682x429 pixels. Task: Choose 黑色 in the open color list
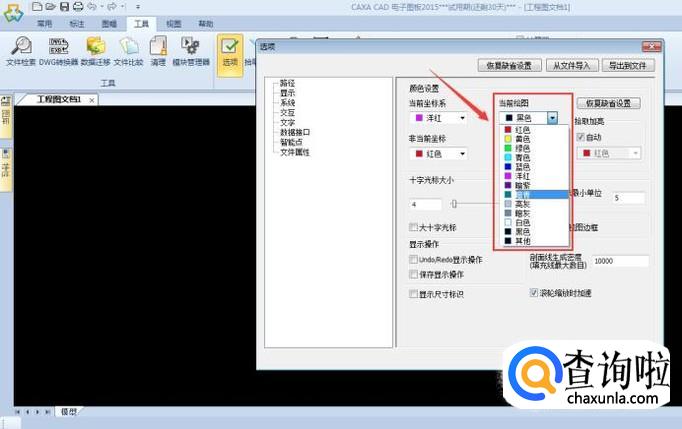(x=535, y=231)
